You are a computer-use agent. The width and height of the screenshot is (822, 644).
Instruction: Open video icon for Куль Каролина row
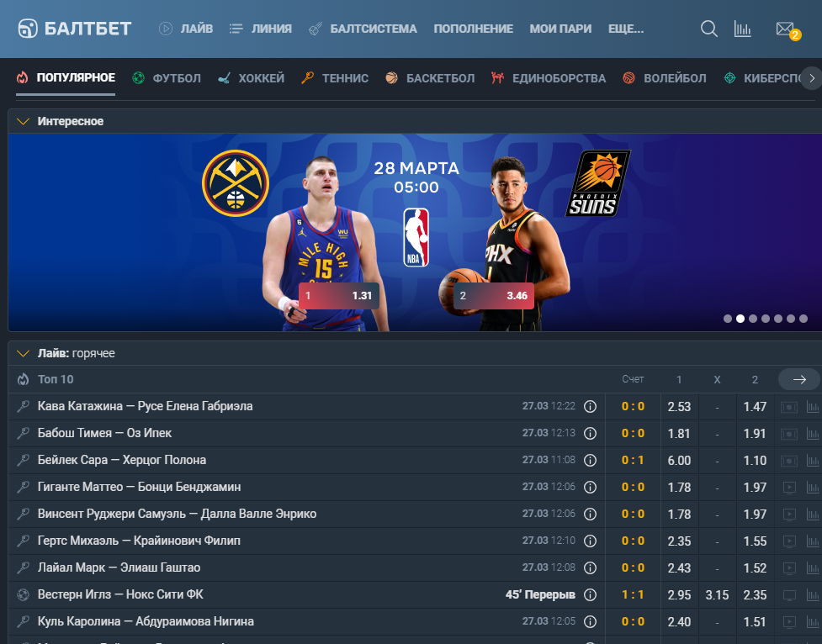[x=789, y=622]
